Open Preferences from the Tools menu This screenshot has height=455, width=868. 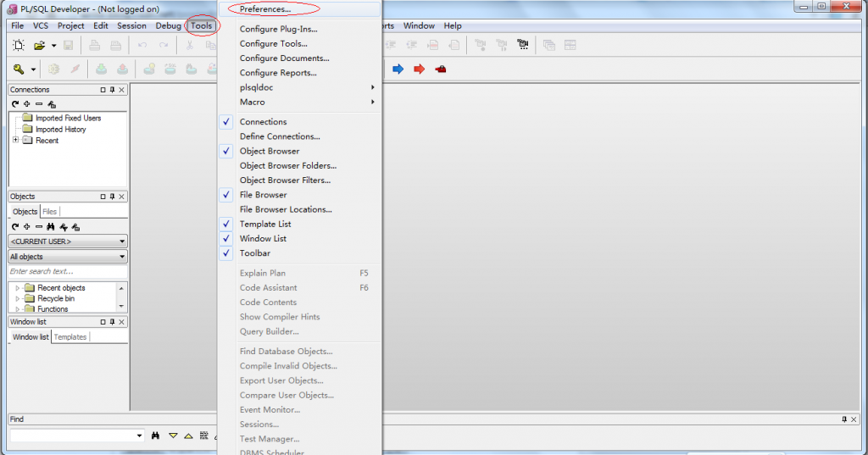[x=265, y=8]
